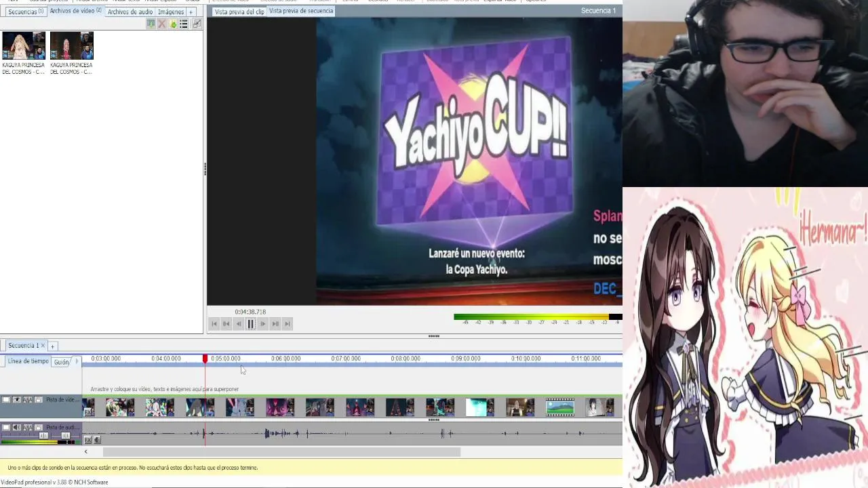Adjust the audio track pan slider
The width and height of the screenshot is (868, 488).
pyautogui.click(x=66, y=436)
